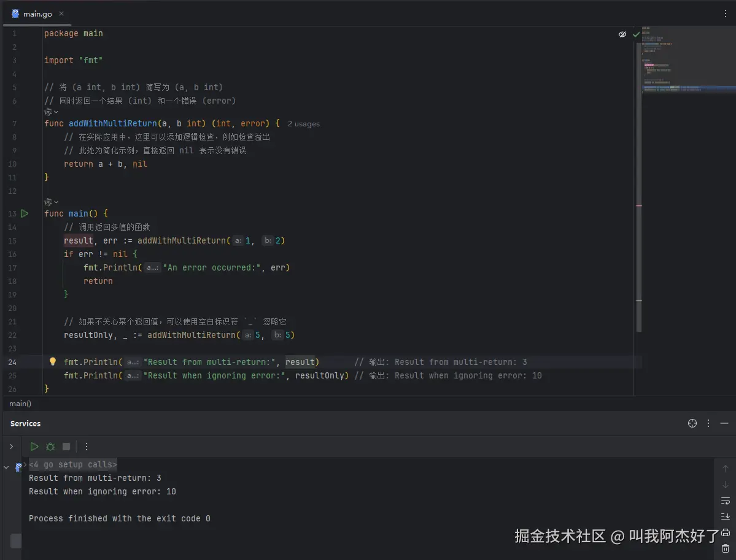Open more run actions in Services toolbar
This screenshot has width=736, height=560.
tap(87, 447)
